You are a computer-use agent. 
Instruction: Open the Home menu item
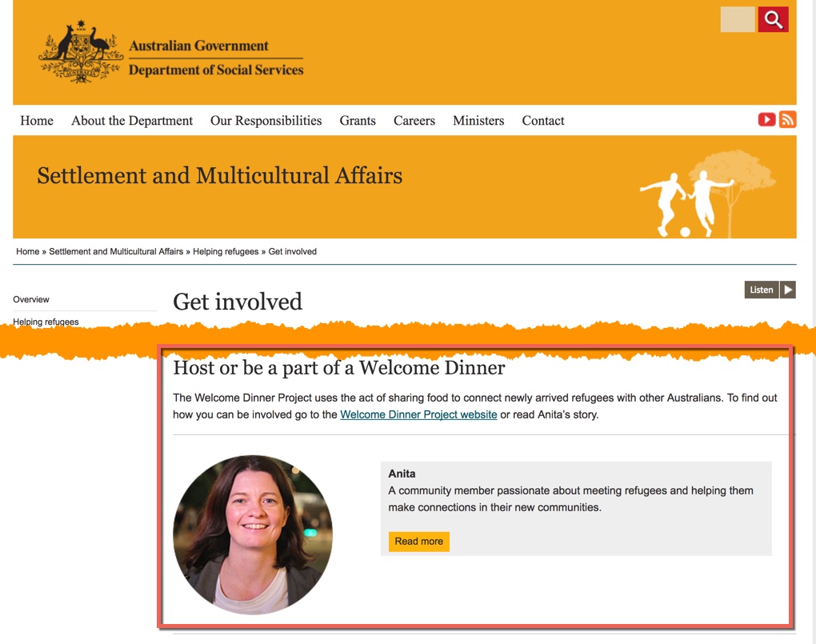37,121
